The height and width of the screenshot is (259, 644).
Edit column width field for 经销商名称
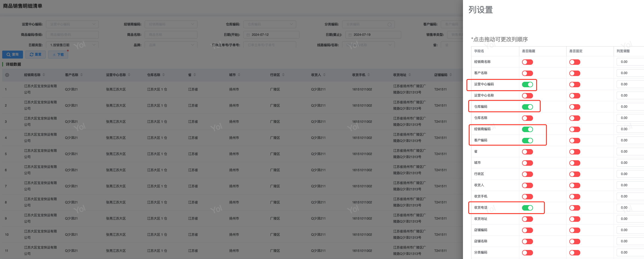click(x=630, y=62)
